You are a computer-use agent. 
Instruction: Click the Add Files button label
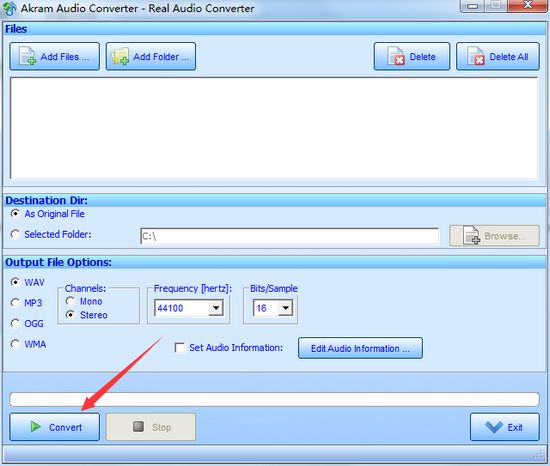coord(65,56)
